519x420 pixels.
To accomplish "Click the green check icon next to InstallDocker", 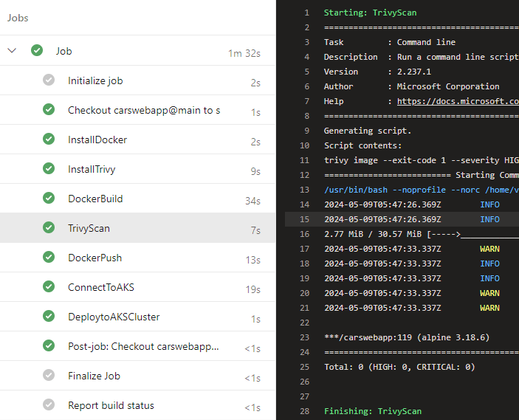I will coord(49,140).
